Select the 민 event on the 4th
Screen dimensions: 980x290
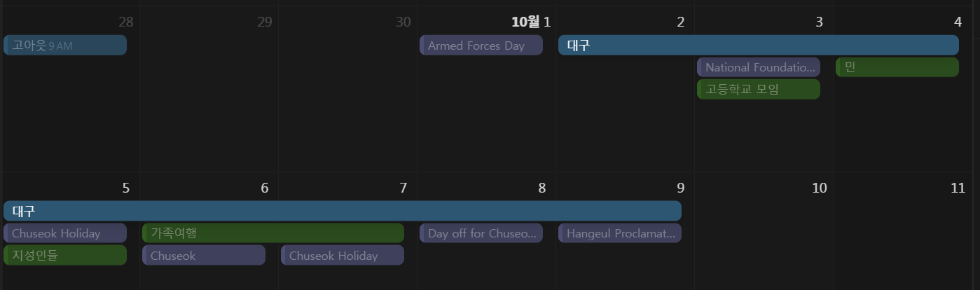[897, 67]
